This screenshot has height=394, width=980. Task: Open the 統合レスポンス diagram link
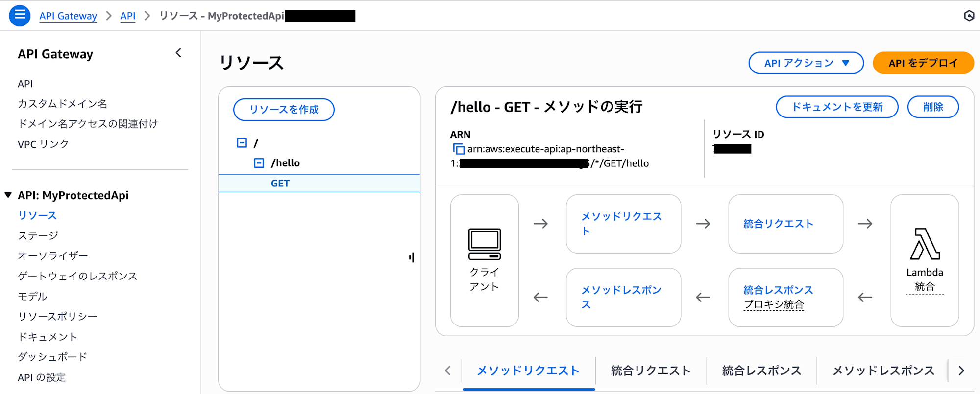[778, 290]
